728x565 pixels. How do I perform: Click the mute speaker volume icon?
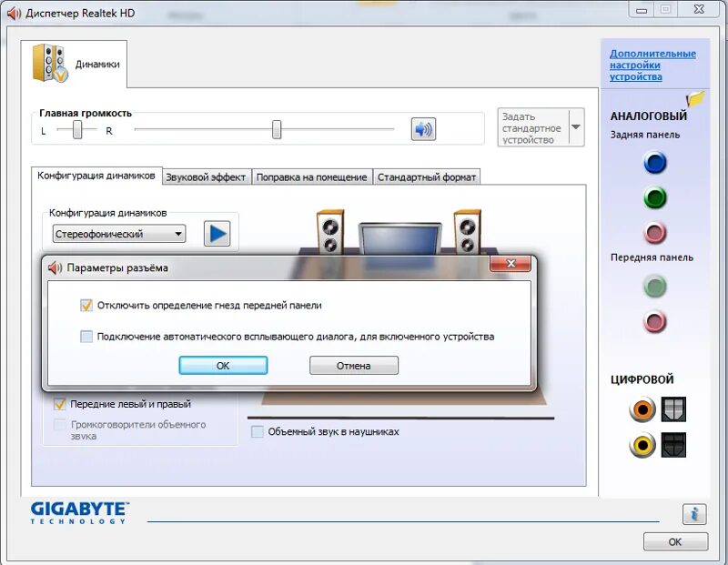[423, 129]
